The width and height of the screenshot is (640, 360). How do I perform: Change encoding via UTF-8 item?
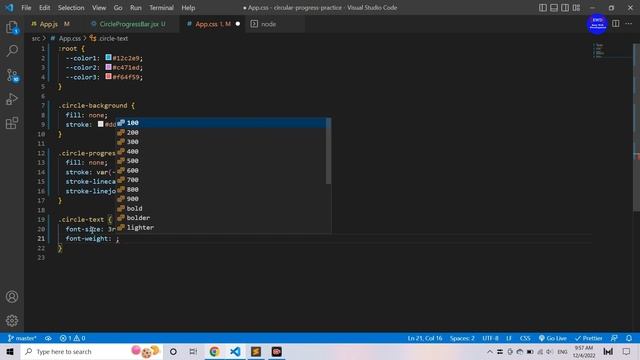(x=490, y=338)
